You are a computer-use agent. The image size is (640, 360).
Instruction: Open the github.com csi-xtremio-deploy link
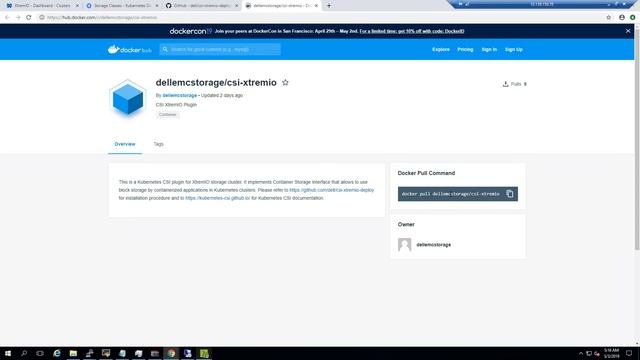click(x=331, y=190)
